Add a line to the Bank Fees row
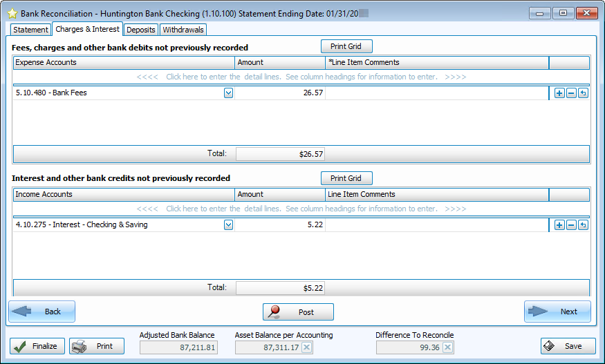Image resolution: width=605 pixels, height=364 pixels. click(x=559, y=93)
